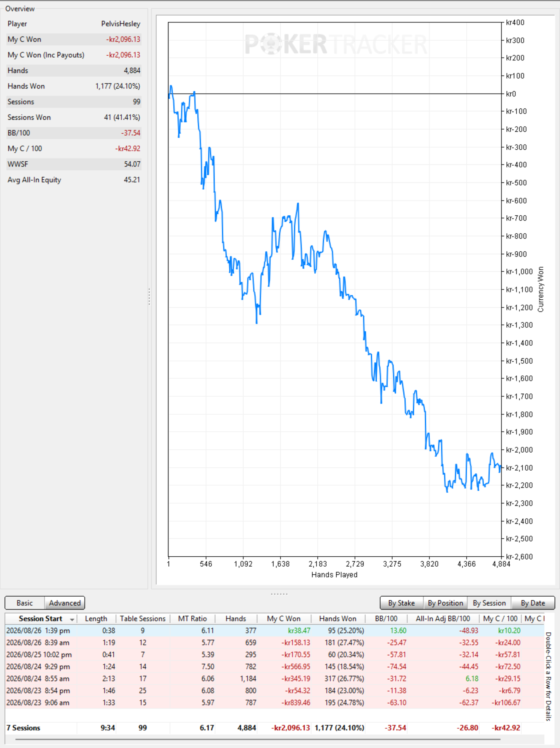The width and height of the screenshot is (560, 748).
Task: Select the 2026/08/23 9:06 am session row
Action: pyautogui.click(x=275, y=703)
